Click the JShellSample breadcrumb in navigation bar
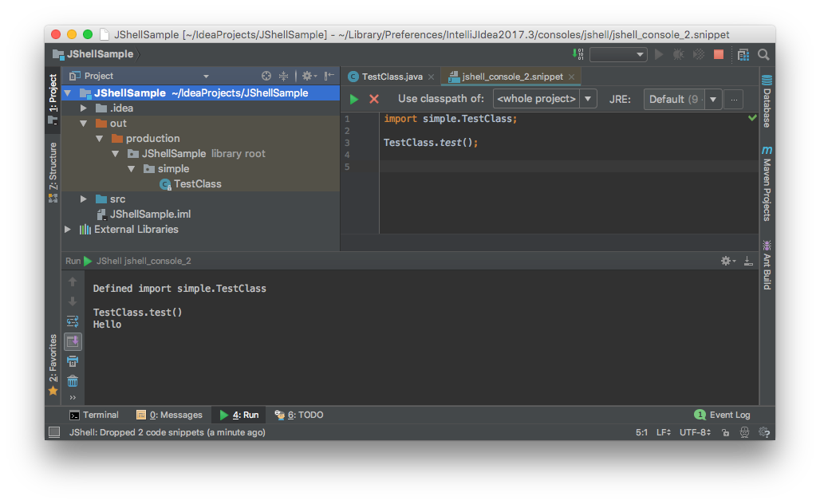Screen dimensions: 820x504 pos(93,54)
